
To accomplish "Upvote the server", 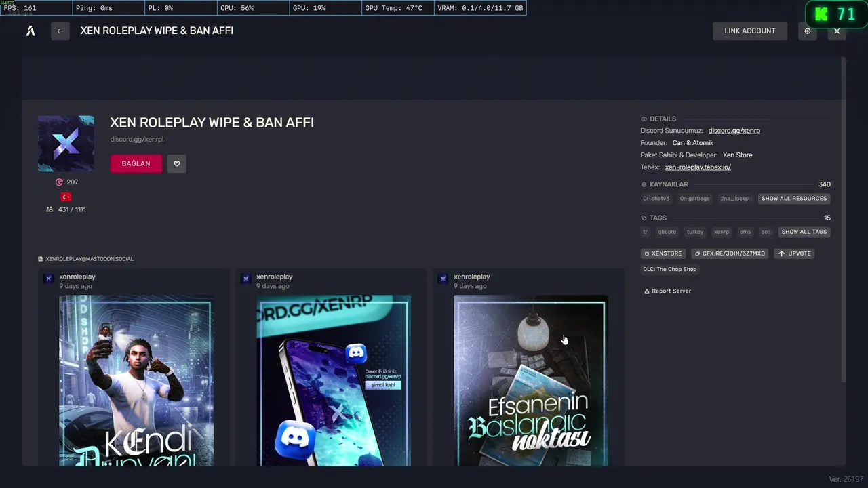I will pos(794,253).
